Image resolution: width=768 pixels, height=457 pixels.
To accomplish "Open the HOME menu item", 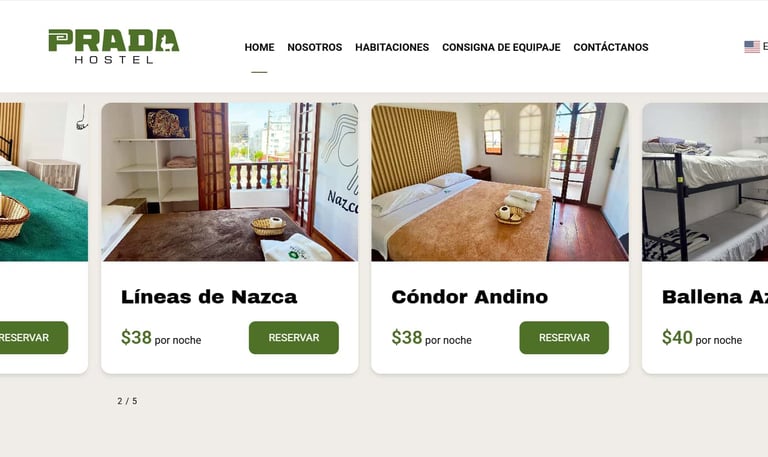I will [x=259, y=47].
